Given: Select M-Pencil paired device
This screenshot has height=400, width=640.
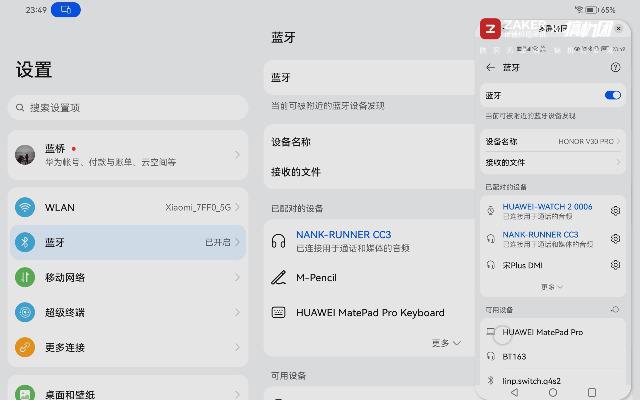Looking at the screenshot, I should tap(369, 278).
